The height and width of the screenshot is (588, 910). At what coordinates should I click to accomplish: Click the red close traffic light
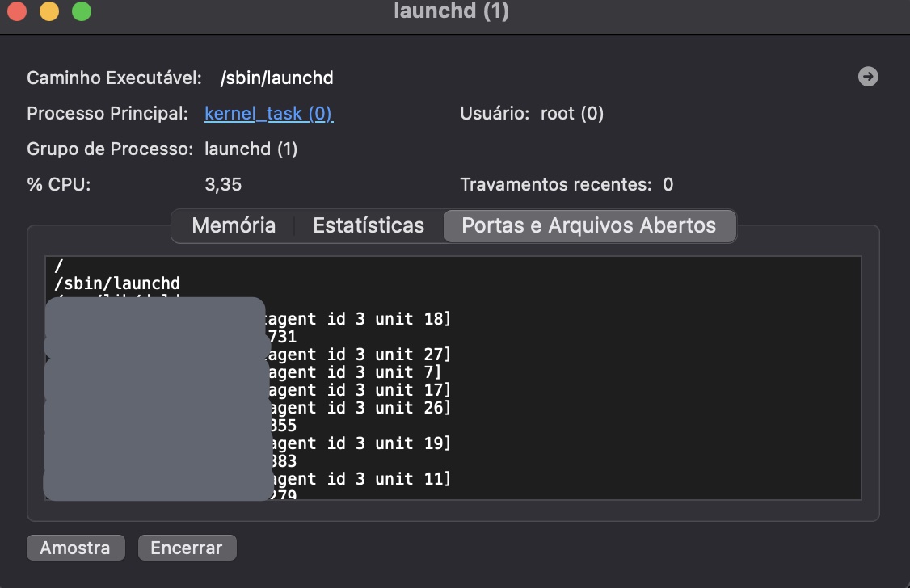pos(16,11)
